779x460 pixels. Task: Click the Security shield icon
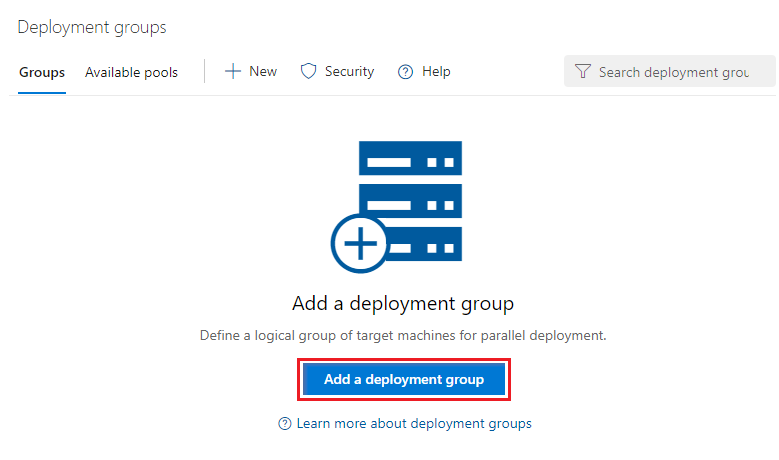pyautogui.click(x=309, y=71)
